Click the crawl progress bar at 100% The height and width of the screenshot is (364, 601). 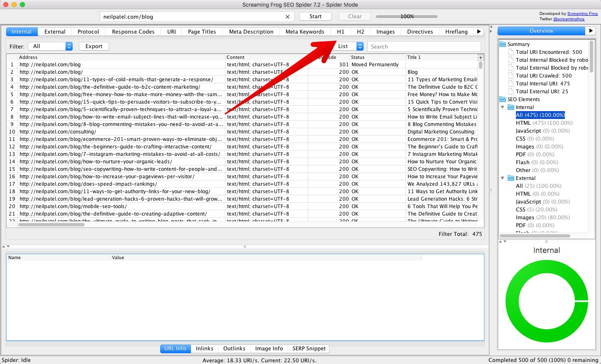coord(407,17)
